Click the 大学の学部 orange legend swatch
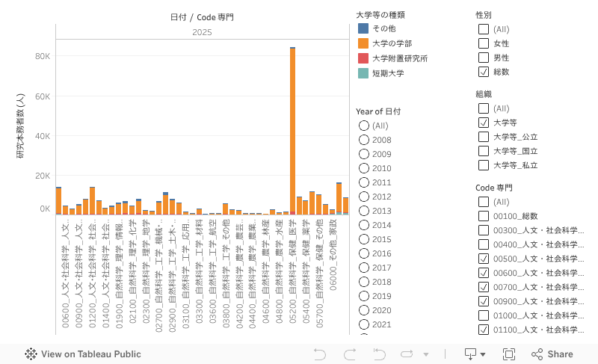The width and height of the screenshot is (598, 364). pyautogui.click(x=363, y=43)
